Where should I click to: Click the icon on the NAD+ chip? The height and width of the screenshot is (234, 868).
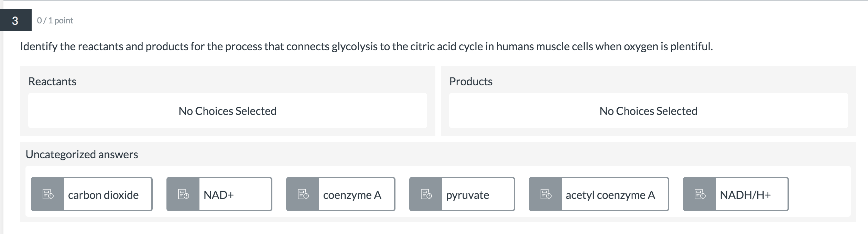(183, 194)
